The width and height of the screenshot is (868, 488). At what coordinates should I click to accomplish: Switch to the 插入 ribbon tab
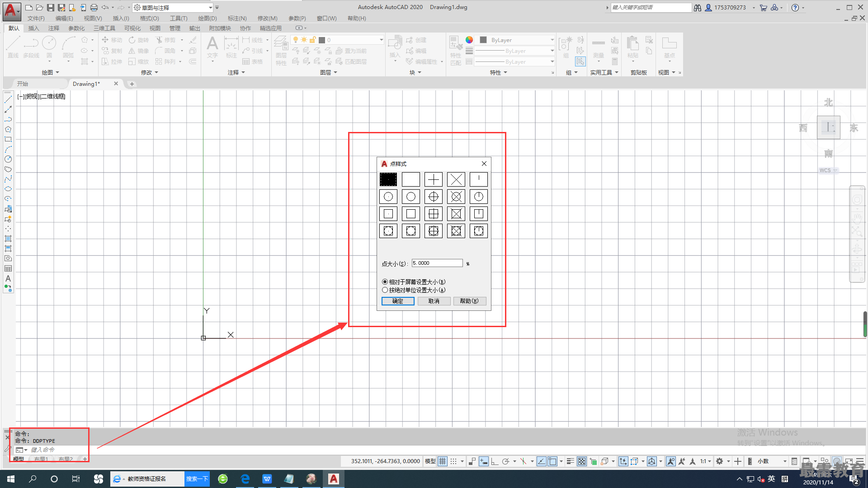pos(34,28)
